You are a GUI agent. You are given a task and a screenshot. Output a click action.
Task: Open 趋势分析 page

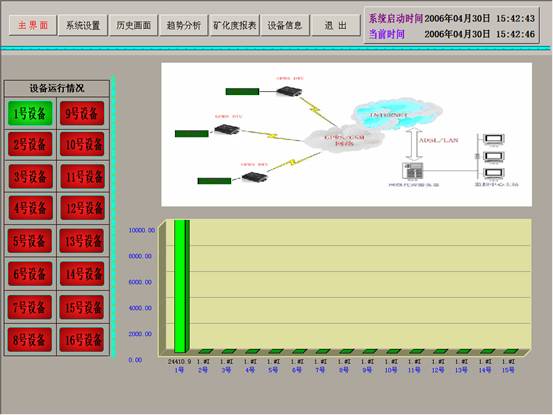tap(183, 25)
